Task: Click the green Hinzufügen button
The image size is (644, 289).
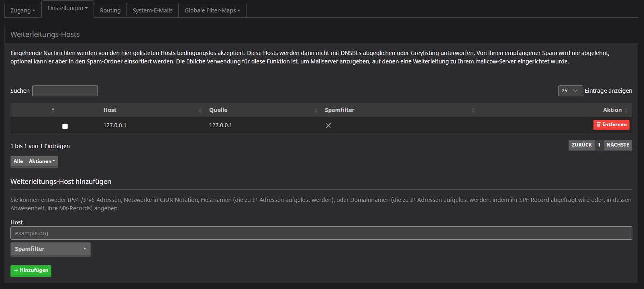Action: tap(31, 271)
